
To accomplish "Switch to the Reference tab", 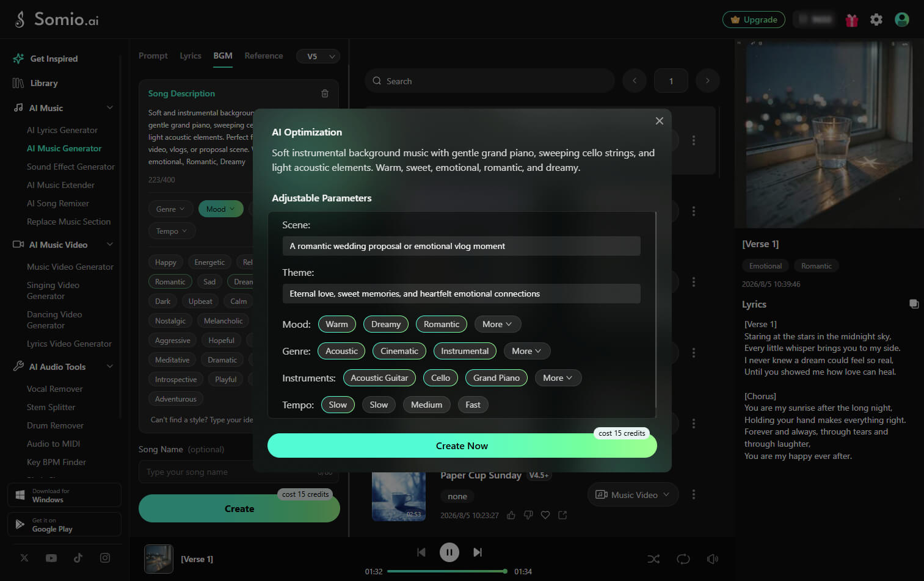I will 264,56.
